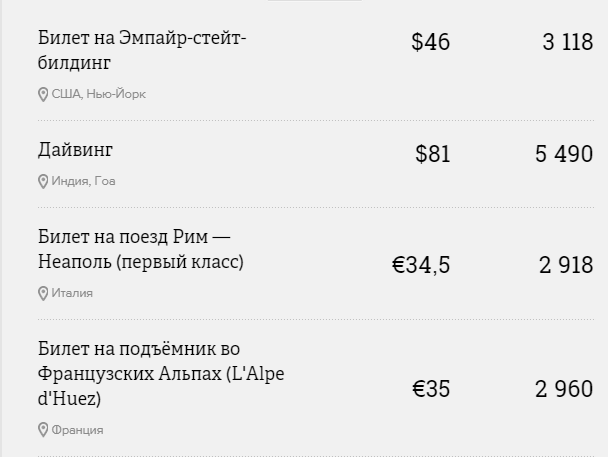The image size is (608, 457).
Task: Click the $81 diving price
Action: [x=433, y=154]
